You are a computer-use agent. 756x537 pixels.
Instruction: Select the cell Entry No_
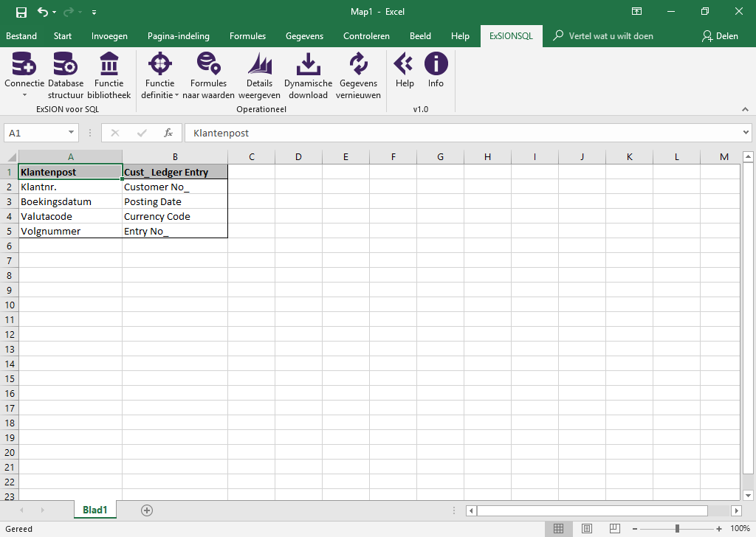point(175,231)
